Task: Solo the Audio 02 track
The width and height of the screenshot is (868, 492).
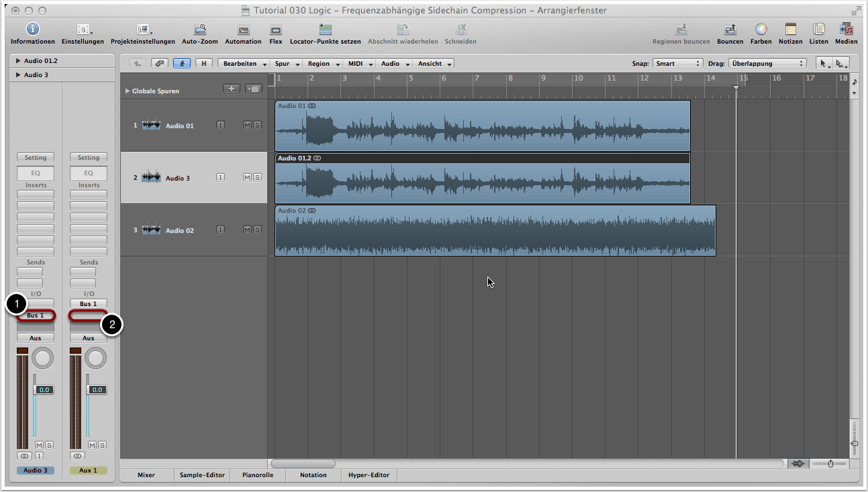Action: [257, 230]
